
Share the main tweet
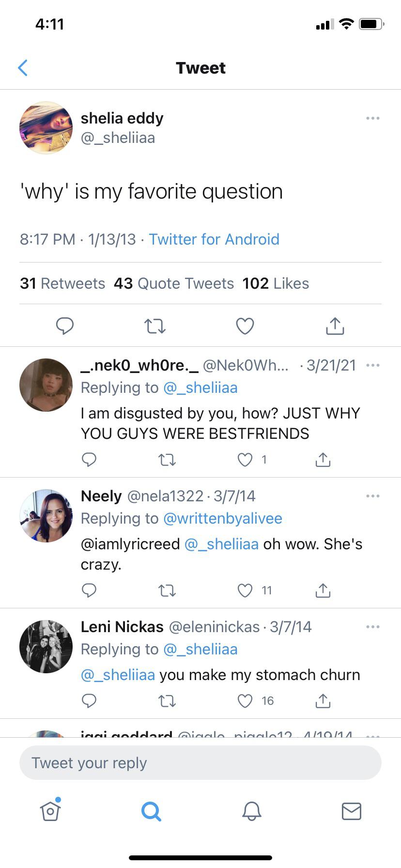(335, 326)
